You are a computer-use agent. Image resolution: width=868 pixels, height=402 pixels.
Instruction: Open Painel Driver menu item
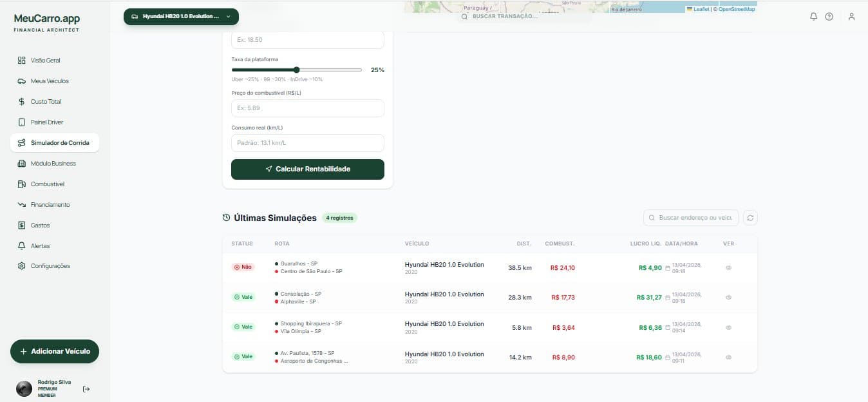[47, 122]
